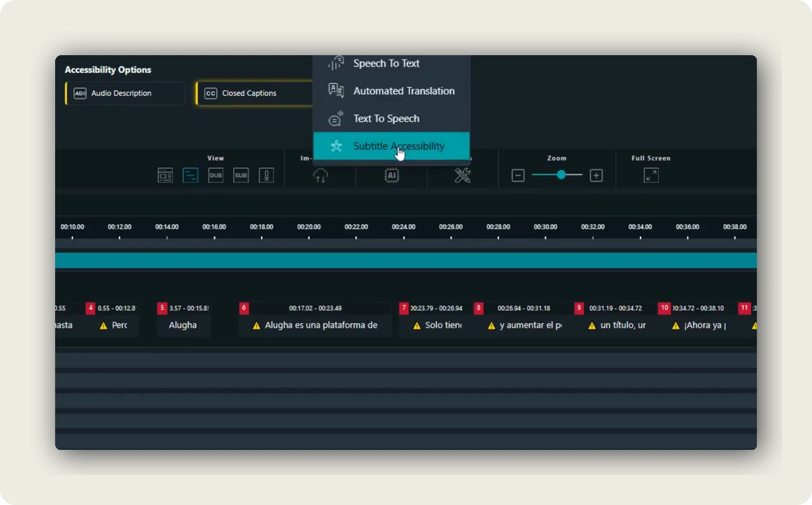This screenshot has height=505, width=812.
Task: Select the subtitle list view icon
Action: click(190, 175)
